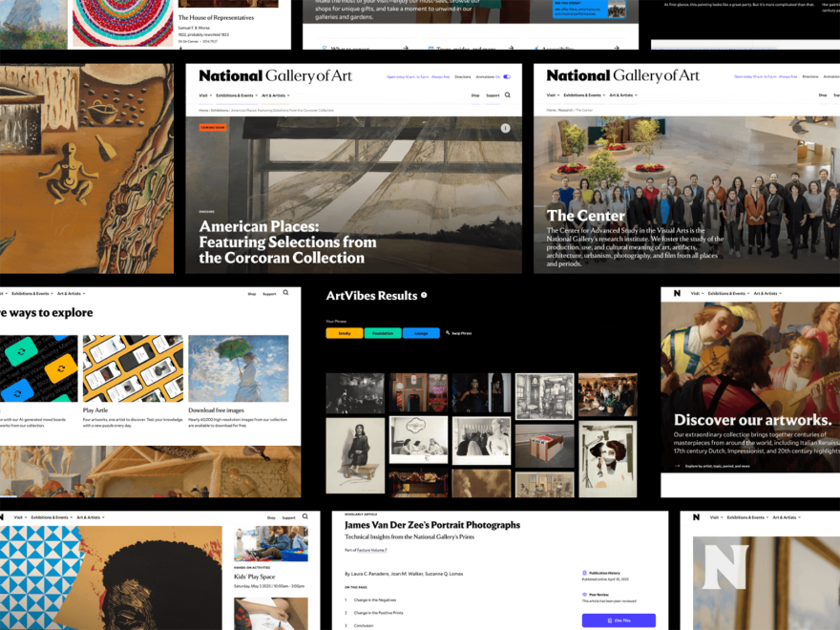Click search icon above 'ways to explore' heading

[285, 293]
